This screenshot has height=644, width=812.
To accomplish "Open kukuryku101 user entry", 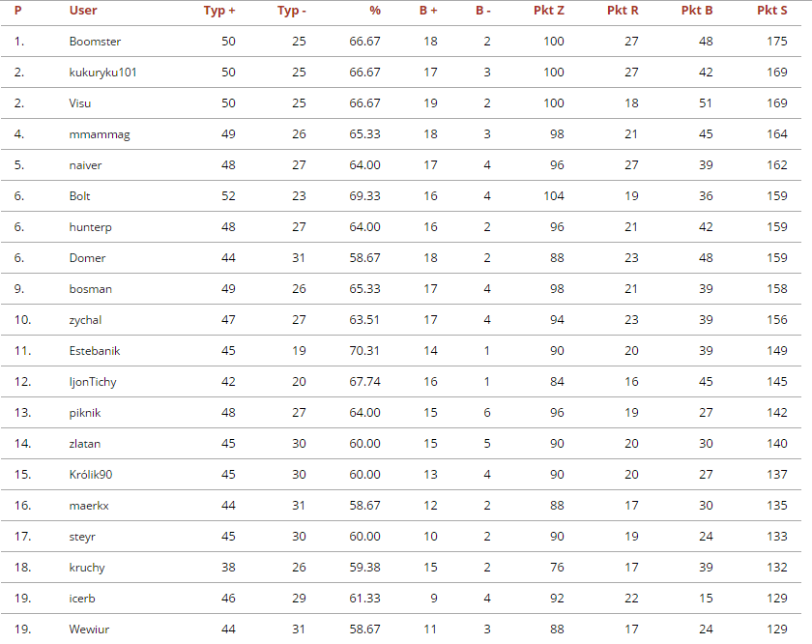I will 102,73.
